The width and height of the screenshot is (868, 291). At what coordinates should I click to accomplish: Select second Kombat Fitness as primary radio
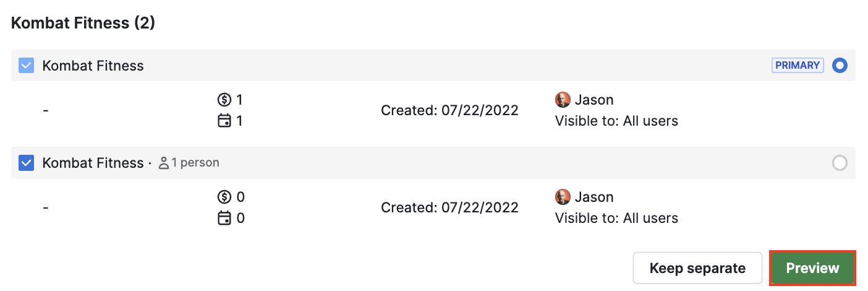pyautogui.click(x=840, y=163)
